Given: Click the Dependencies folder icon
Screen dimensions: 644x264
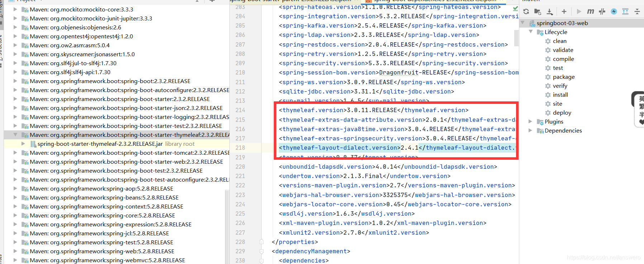Looking at the screenshot, I should pyautogui.click(x=540, y=131).
